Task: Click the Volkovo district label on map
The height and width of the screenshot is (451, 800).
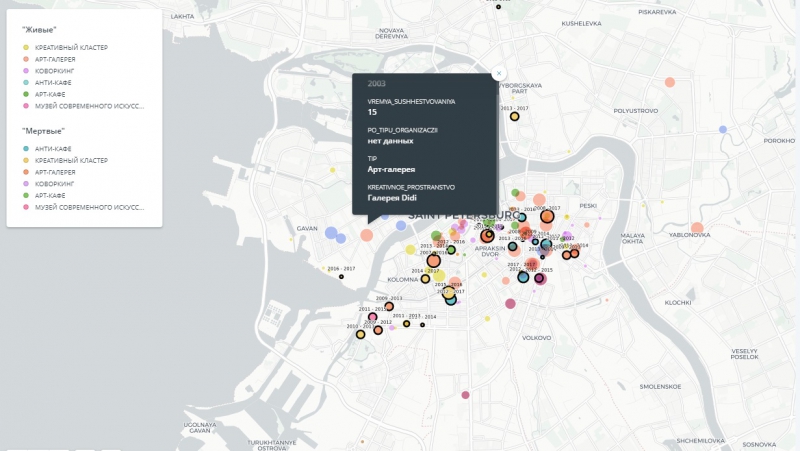Action: [x=536, y=337]
